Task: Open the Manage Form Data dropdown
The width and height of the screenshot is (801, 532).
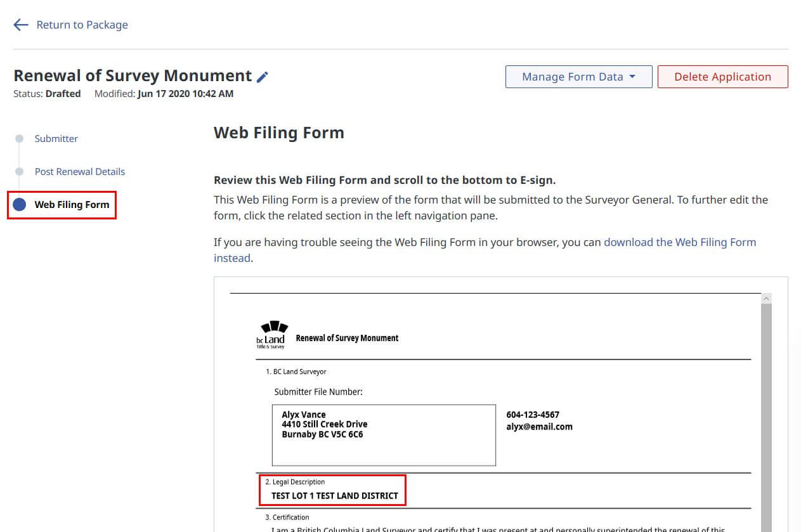Action: point(578,77)
